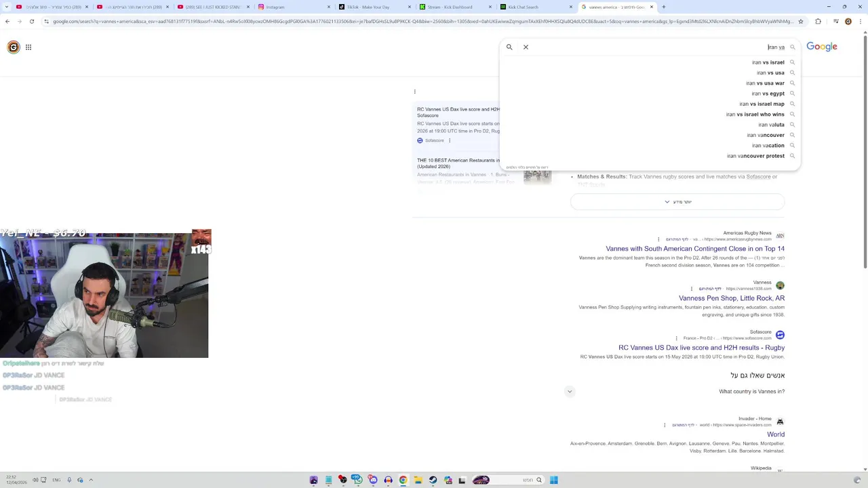Click into the "iran va" search field
This screenshot has width=868, height=488.
[x=658, y=47]
